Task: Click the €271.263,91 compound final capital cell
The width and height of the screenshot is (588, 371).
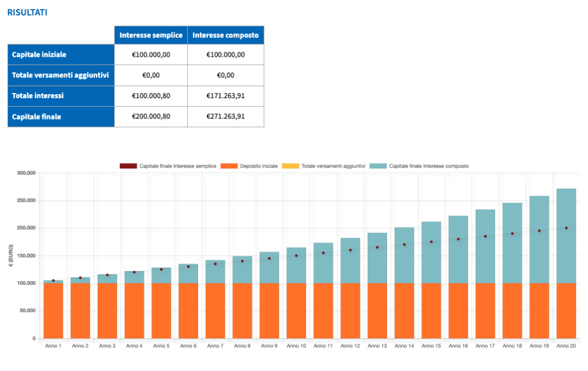Action: click(226, 117)
